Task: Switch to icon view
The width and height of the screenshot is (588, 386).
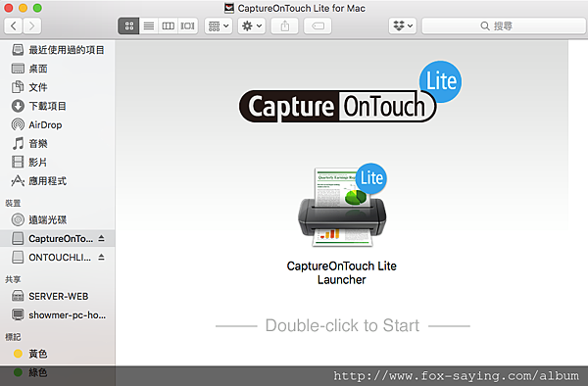Action: pos(129,25)
